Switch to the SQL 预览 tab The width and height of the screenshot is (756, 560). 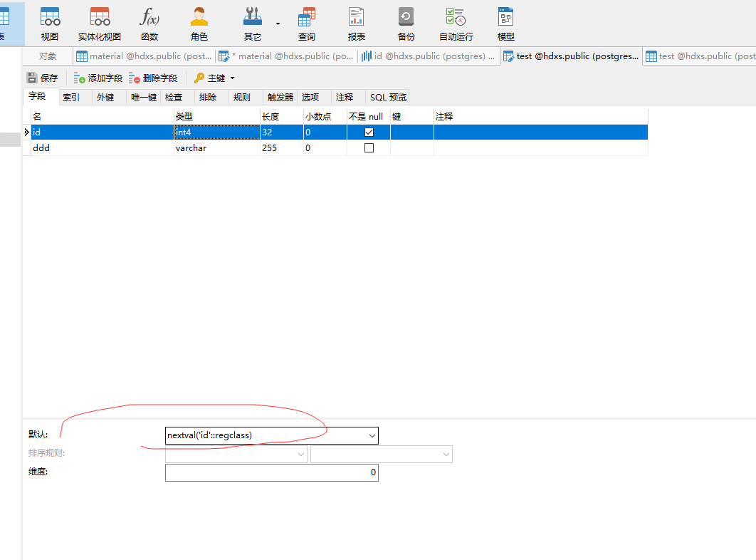click(x=388, y=98)
